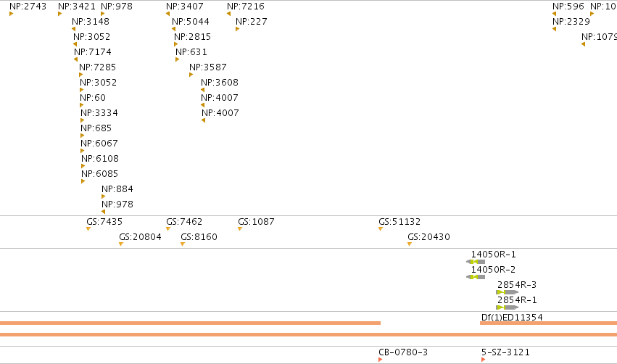Click the GS:51132 label

pyautogui.click(x=399, y=222)
